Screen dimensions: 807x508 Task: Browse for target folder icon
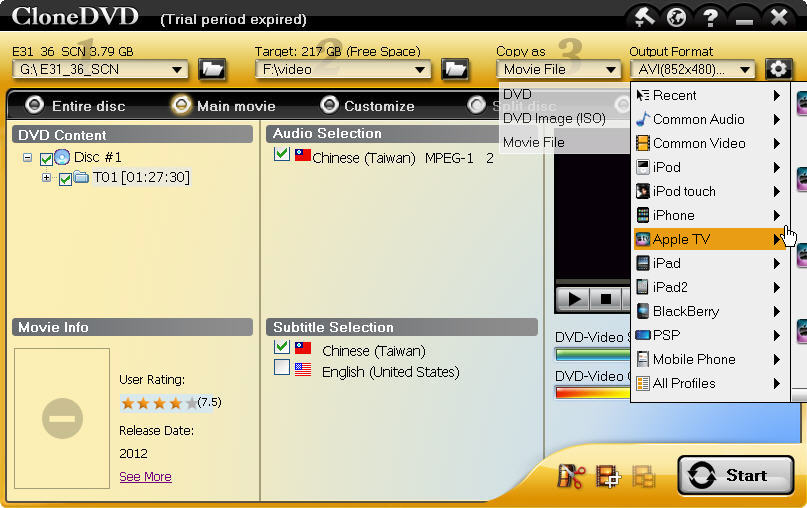click(455, 69)
